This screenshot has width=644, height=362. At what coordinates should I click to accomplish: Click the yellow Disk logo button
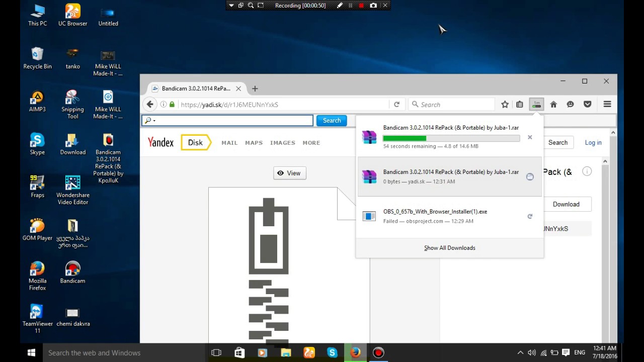(196, 142)
